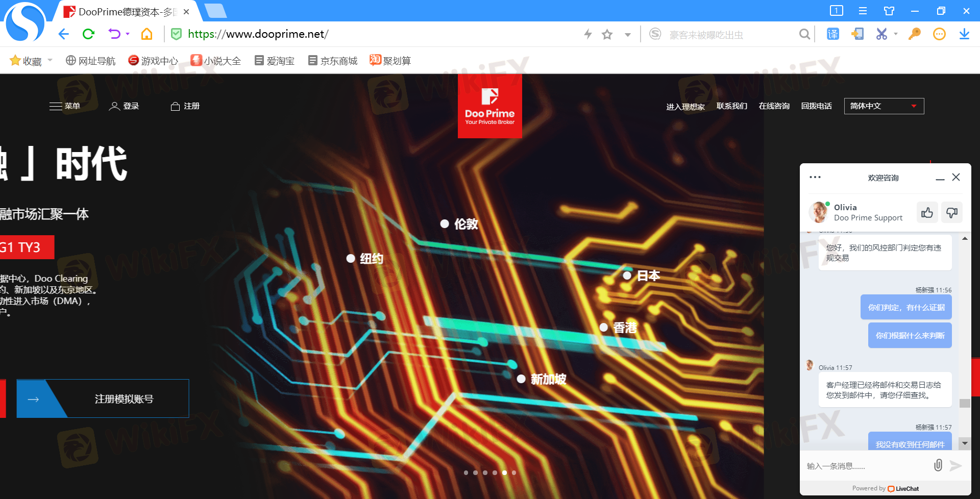Open the translate icon in toolbar
Screen dimensions: 980x499
pos(833,34)
